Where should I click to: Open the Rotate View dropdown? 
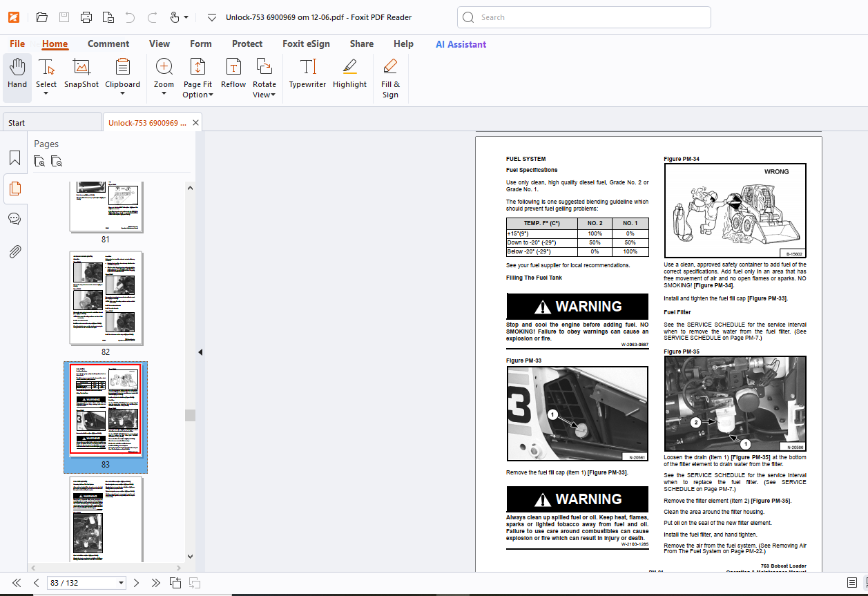264,77
